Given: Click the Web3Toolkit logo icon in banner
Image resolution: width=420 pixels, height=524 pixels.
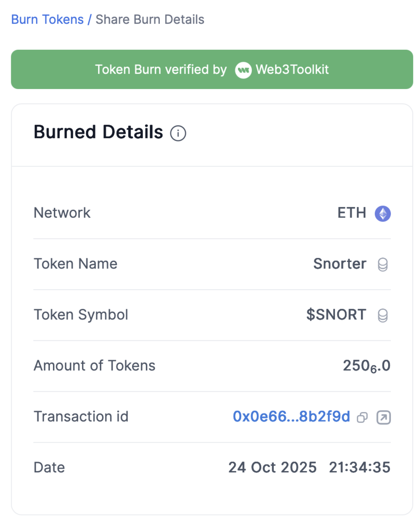Looking at the screenshot, I should 243,70.
